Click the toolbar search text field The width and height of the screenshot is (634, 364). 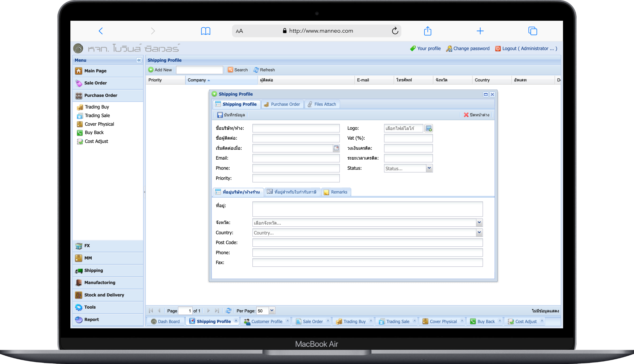click(200, 70)
